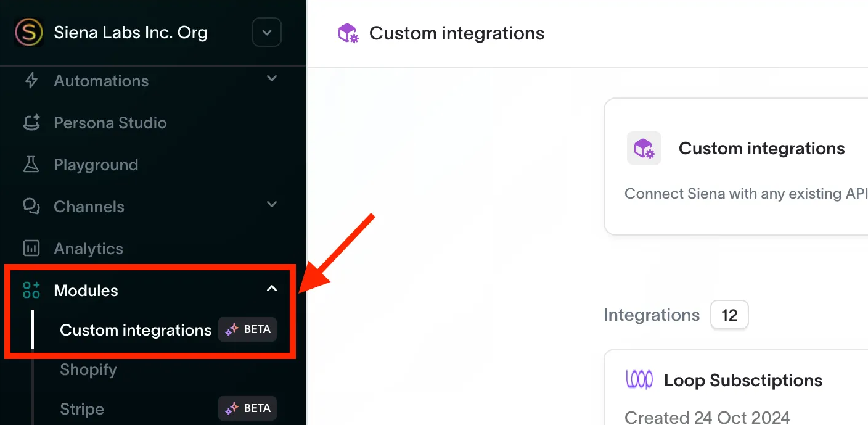The height and width of the screenshot is (425, 868).
Task: Click the Automations lightning bolt icon
Action: (x=31, y=81)
